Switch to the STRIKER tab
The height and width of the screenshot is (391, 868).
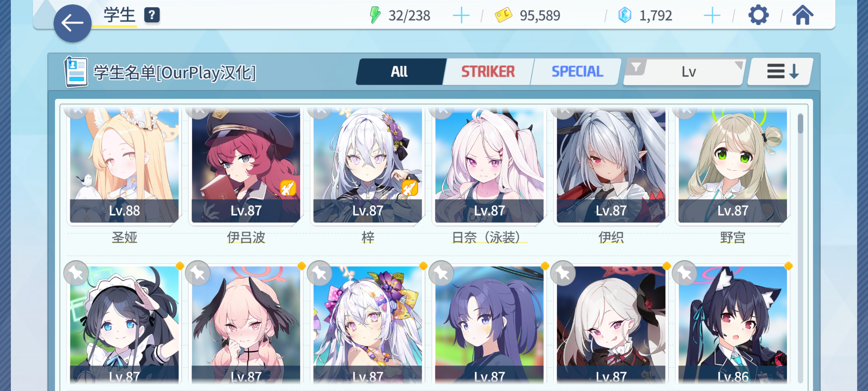(488, 71)
